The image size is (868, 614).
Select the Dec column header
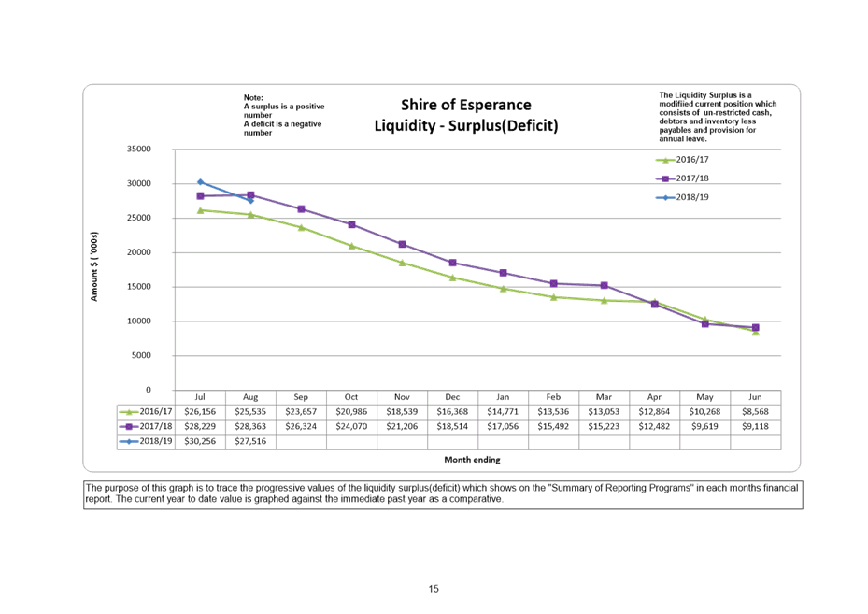(x=452, y=397)
